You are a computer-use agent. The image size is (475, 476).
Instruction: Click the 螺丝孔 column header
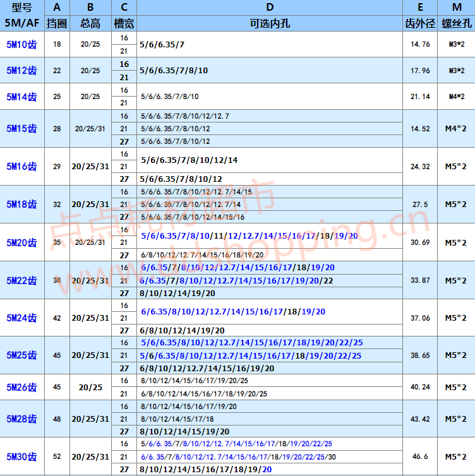point(457,23)
